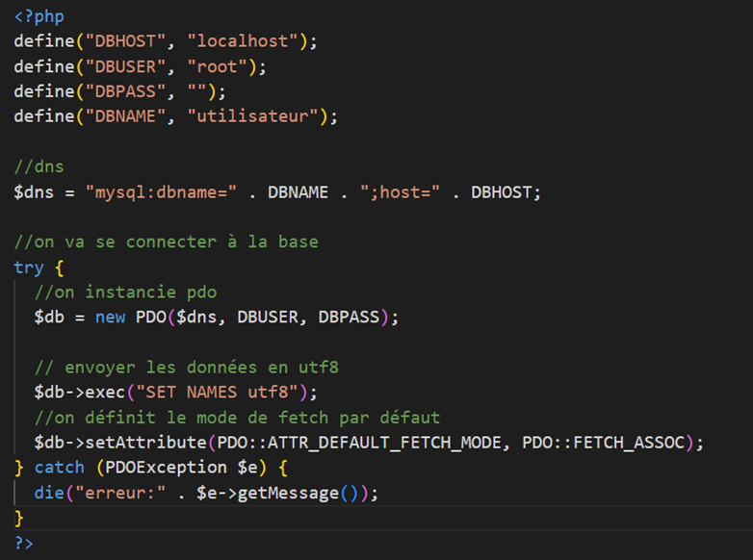The height and width of the screenshot is (560, 753).
Task: Click the "SET NAMES utf8" string
Action: click(217, 393)
